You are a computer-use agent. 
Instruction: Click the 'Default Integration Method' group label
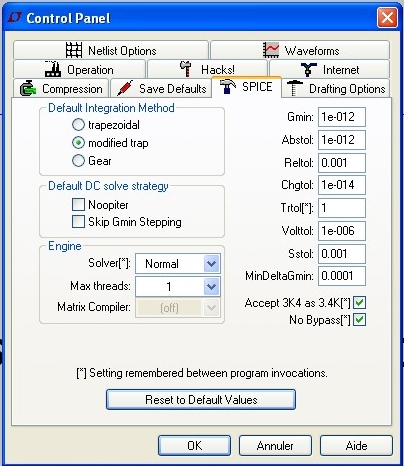[111, 108]
